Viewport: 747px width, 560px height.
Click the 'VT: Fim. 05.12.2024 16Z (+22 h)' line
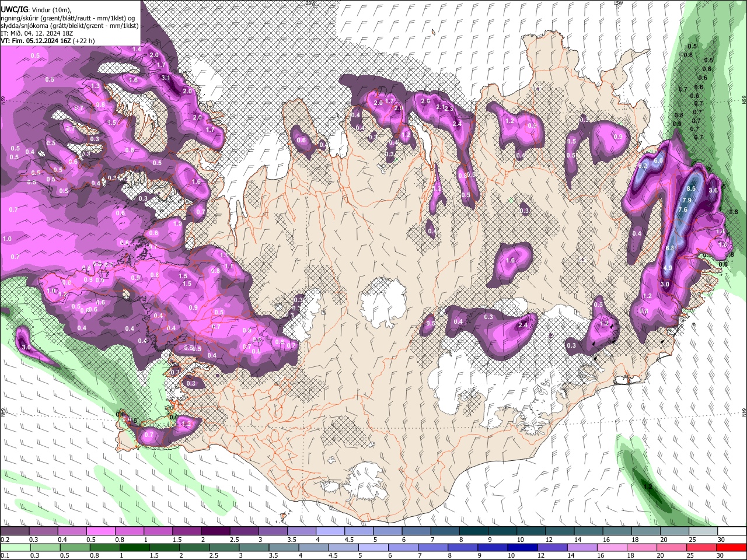click(x=48, y=41)
